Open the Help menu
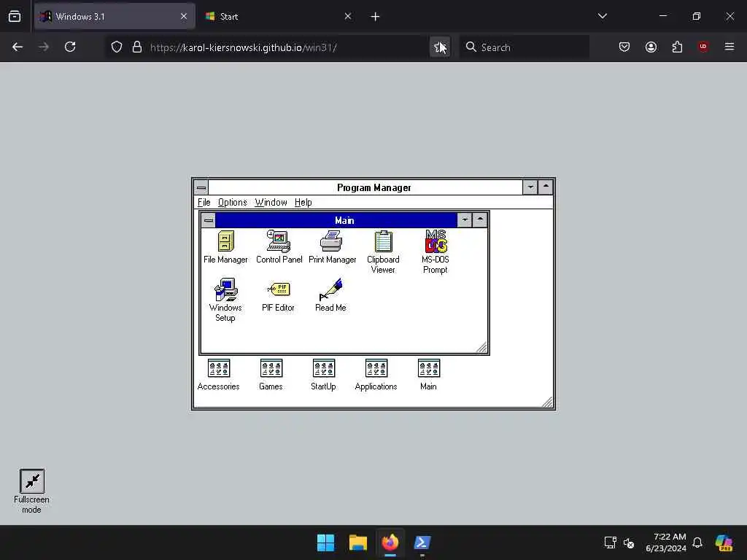747x560 pixels. click(303, 203)
